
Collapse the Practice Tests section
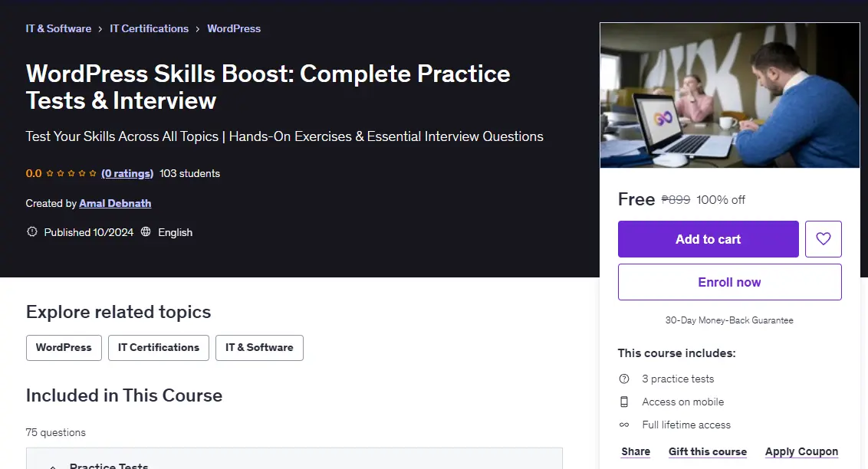tap(53, 467)
